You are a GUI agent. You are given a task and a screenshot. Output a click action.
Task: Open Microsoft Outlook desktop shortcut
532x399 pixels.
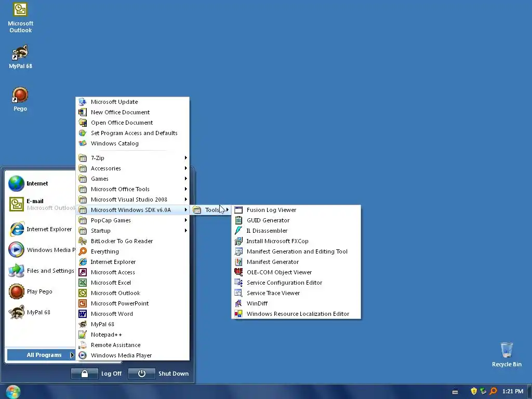(20, 18)
